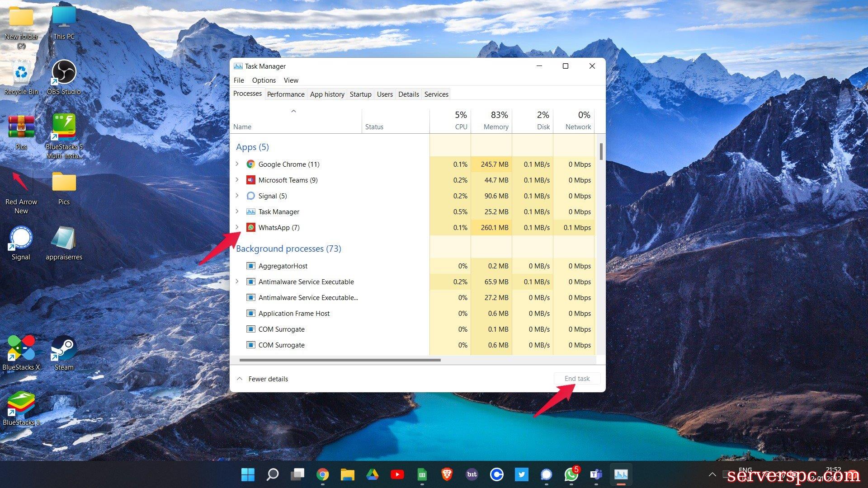The height and width of the screenshot is (488, 868).
Task: Click the WhatsApp process icon
Action: [x=250, y=228]
